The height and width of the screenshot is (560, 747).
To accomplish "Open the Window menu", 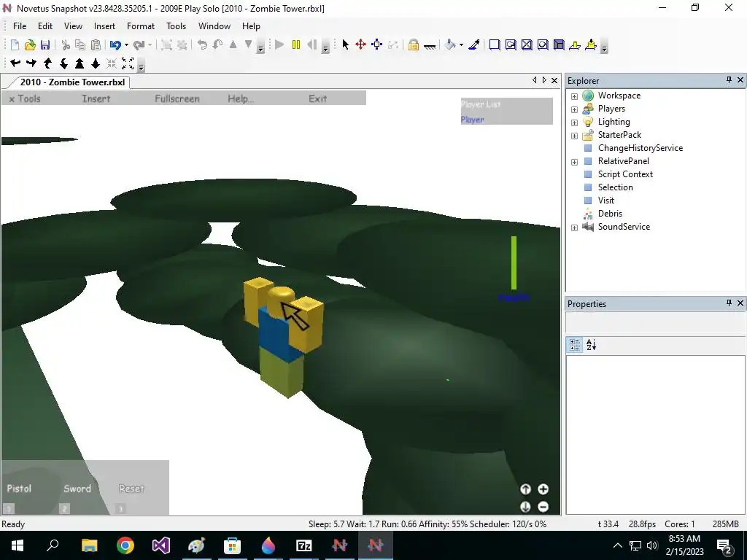I will (x=214, y=26).
